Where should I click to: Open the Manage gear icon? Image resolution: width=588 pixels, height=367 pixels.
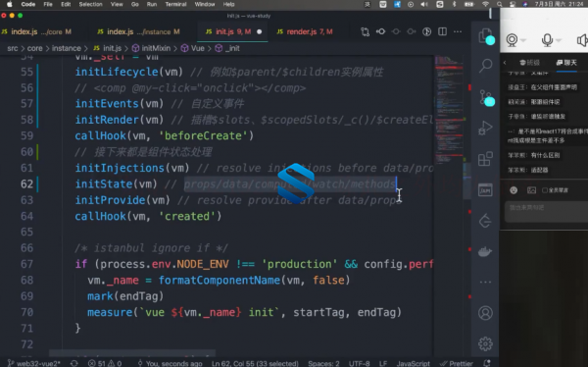pyautogui.click(x=485, y=343)
